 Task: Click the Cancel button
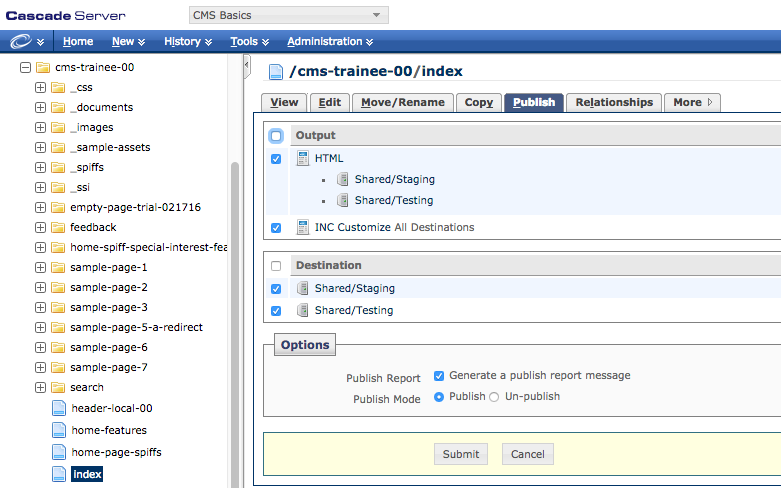pos(527,454)
